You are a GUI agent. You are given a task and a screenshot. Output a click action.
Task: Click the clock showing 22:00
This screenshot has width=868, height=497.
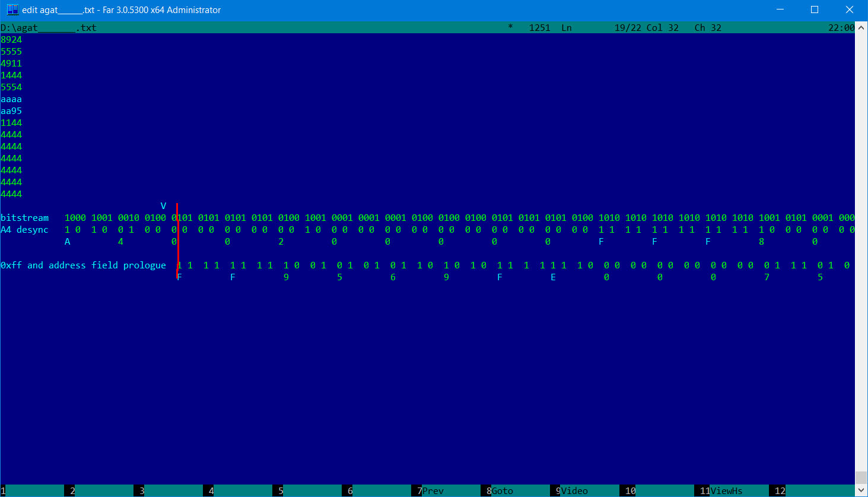841,28
